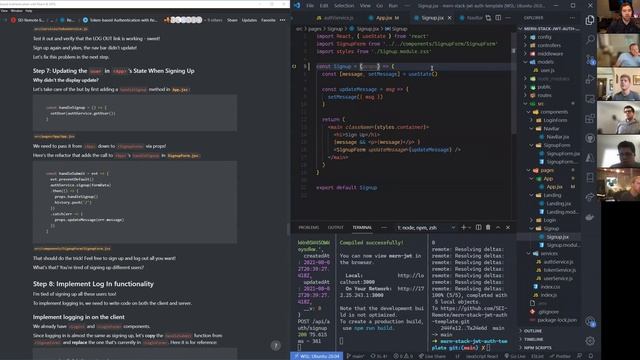The width and height of the screenshot is (640, 360).
Task: Click split editor icon in editor tab bar
Action: tap(498, 18)
